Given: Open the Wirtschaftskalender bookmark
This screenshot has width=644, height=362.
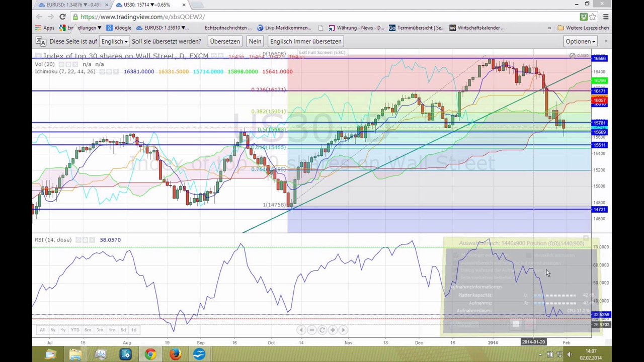Looking at the screenshot, I should [477, 28].
